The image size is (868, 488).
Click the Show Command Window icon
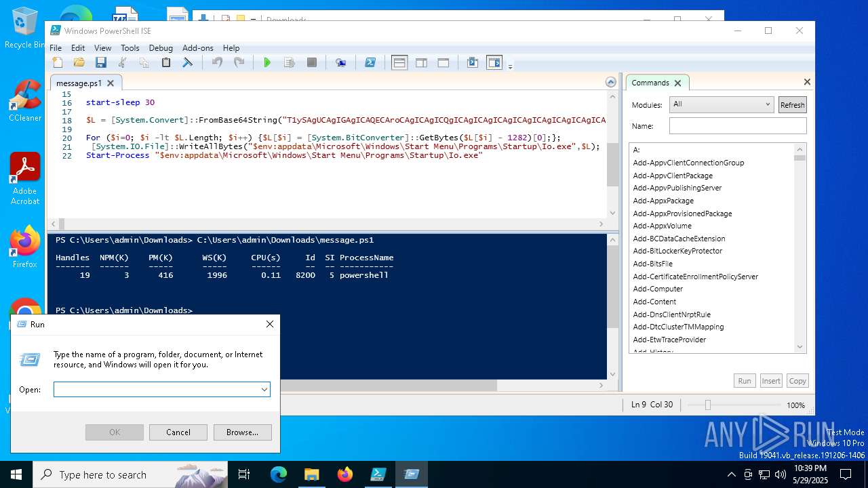point(473,62)
